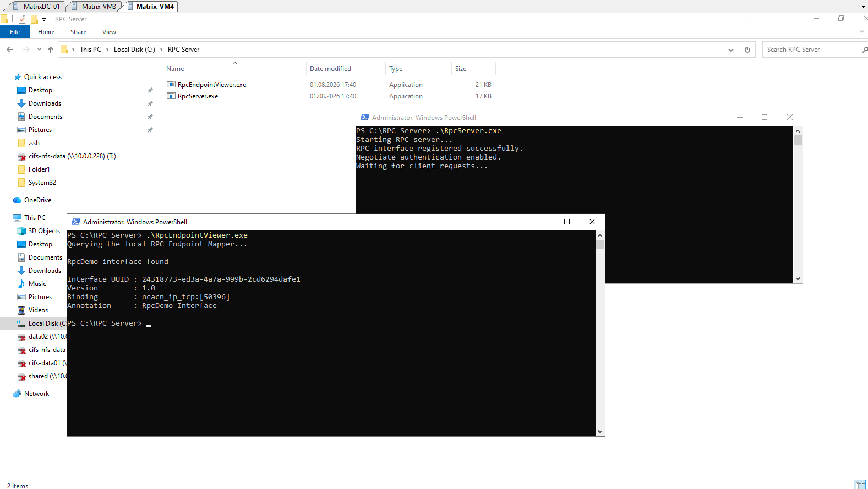This screenshot has height=489, width=868.
Task: Click the Properties quick access icon
Action: 22,19
